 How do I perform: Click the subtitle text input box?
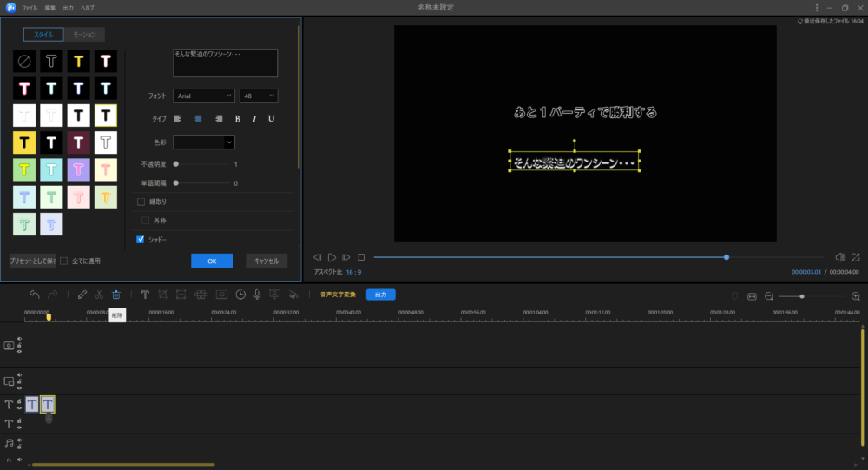click(226, 63)
